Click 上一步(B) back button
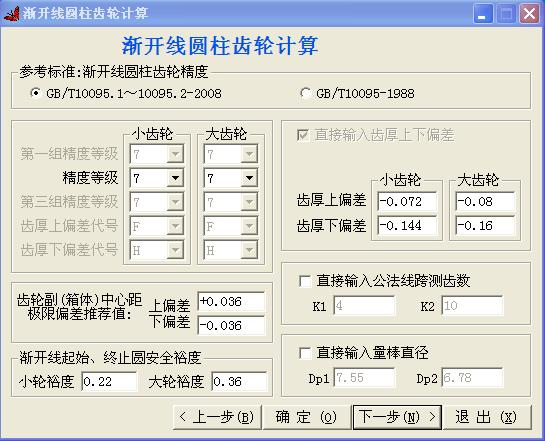Screen dimensions: 545x441 (x=217, y=417)
